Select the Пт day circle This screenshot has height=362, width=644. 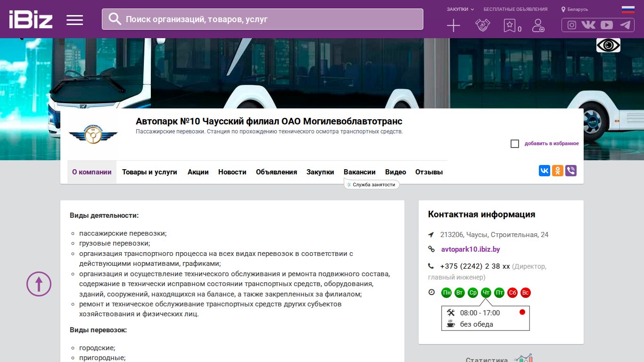(499, 293)
